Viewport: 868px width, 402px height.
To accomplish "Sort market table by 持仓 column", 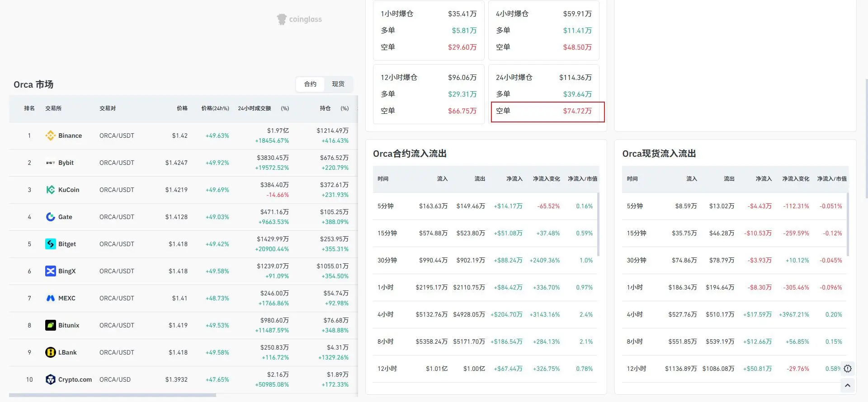I will pos(325,108).
